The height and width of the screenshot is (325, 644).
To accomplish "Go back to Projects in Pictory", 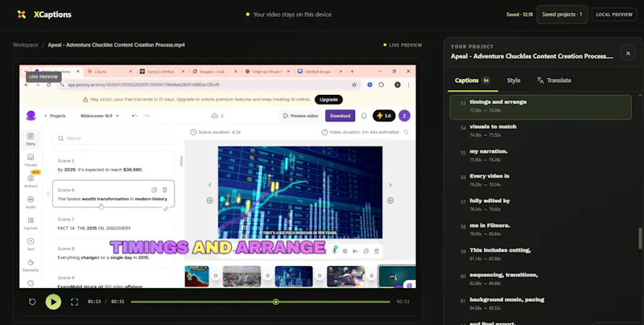I will [x=55, y=116].
